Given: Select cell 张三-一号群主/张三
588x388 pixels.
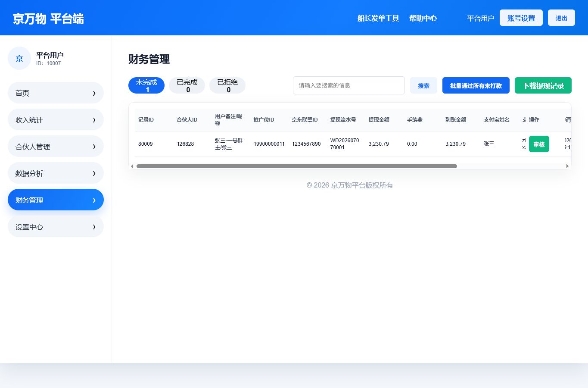Looking at the screenshot, I should [x=229, y=144].
